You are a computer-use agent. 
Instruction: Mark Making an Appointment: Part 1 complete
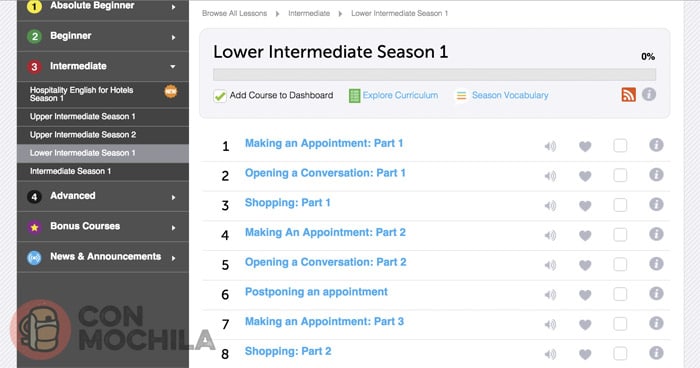click(620, 146)
